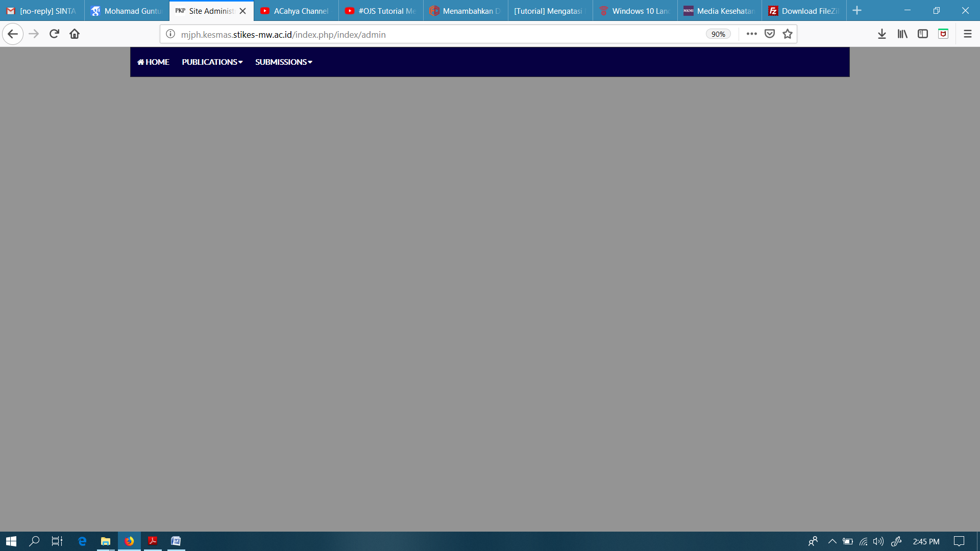Go to Firefox home page icon
The width and height of the screenshot is (980, 551).
point(75,34)
